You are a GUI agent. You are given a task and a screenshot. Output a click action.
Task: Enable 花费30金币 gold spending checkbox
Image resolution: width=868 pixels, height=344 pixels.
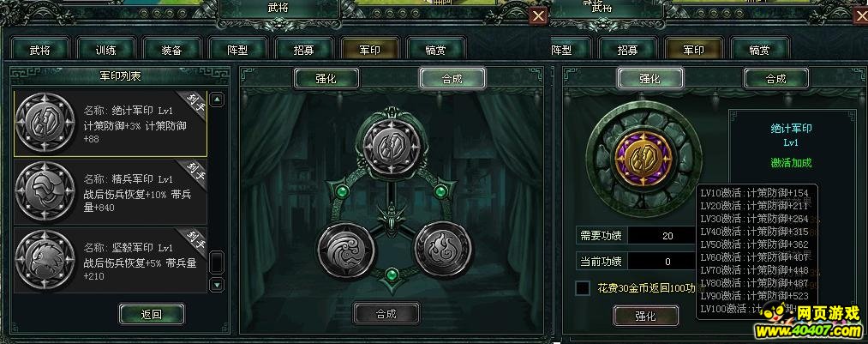[583, 288]
